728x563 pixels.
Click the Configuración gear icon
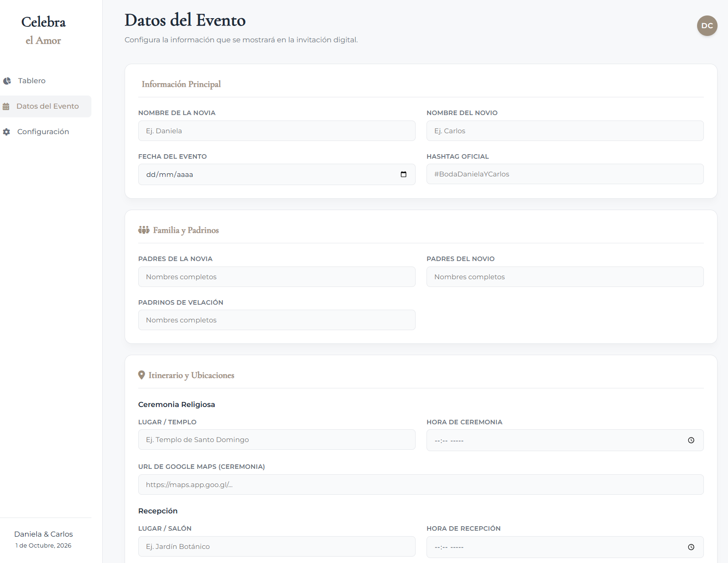click(x=6, y=132)
